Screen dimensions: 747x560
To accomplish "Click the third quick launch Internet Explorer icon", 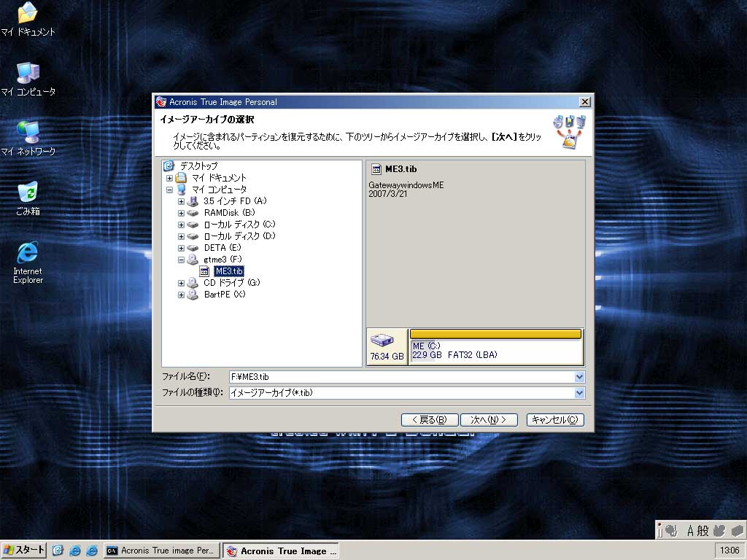I will pos(92,551).
